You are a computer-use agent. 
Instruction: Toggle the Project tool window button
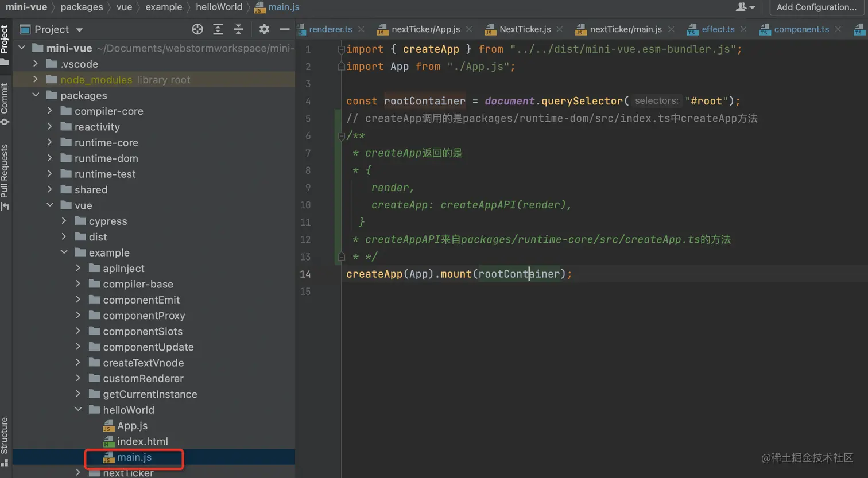(x=5, y=45)
